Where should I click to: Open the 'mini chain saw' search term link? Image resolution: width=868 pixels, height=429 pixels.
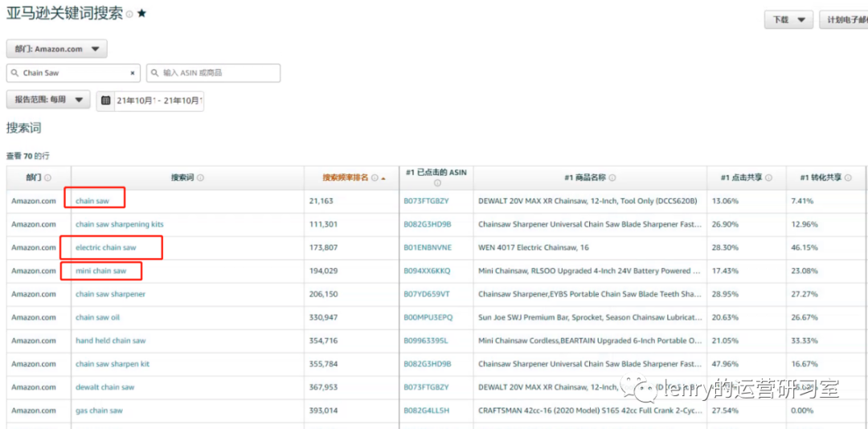[100, 271]
